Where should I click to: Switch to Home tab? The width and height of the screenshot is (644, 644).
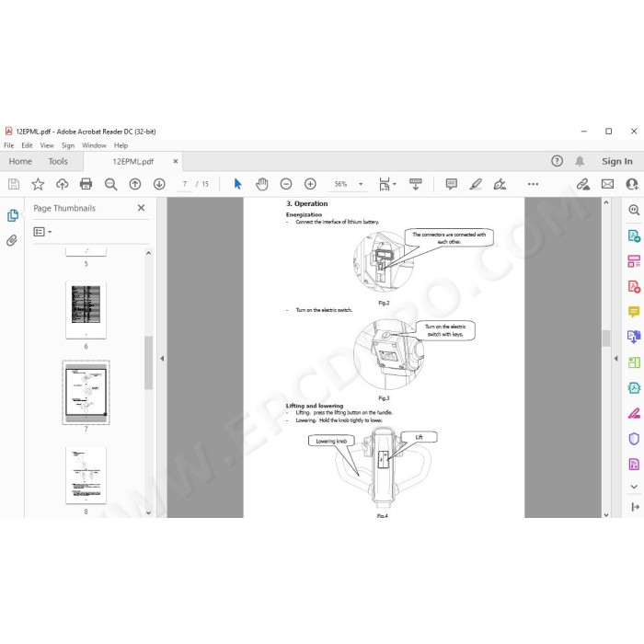pyautogui.click(x=20, y=161)
